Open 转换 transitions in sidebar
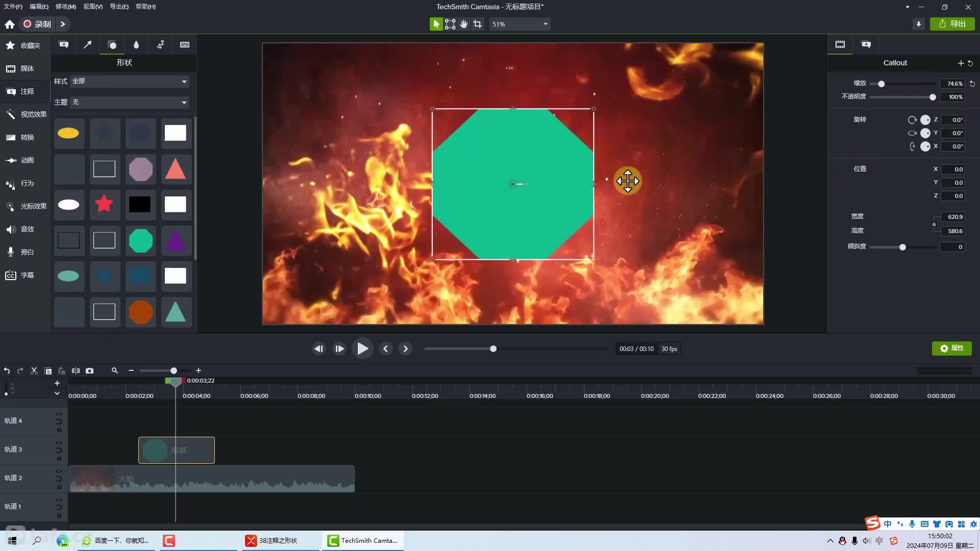 click(26, 137)
